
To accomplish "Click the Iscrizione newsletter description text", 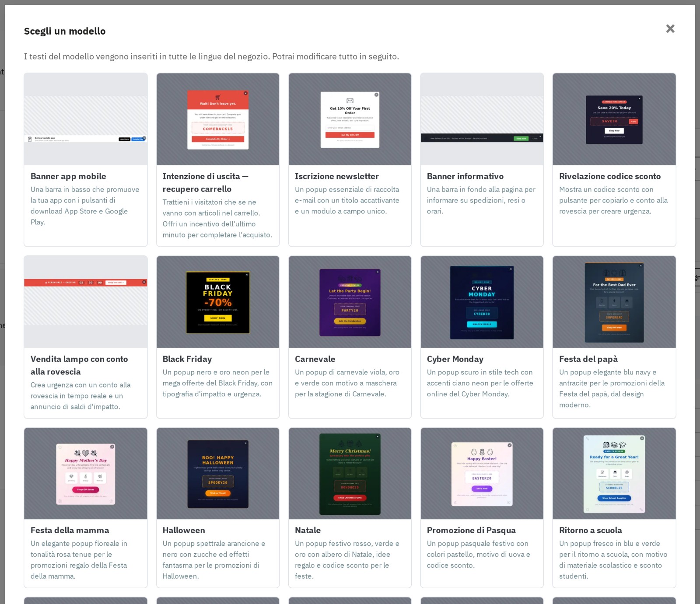I will [x=347, y=200].
